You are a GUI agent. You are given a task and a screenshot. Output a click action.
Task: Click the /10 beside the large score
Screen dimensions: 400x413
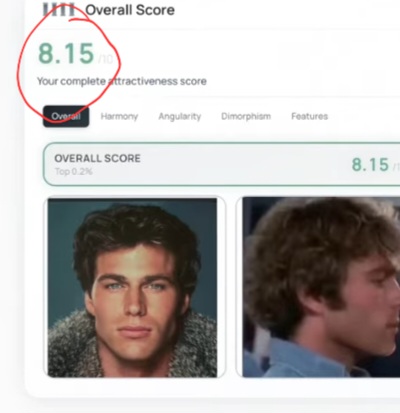[105, 59]
